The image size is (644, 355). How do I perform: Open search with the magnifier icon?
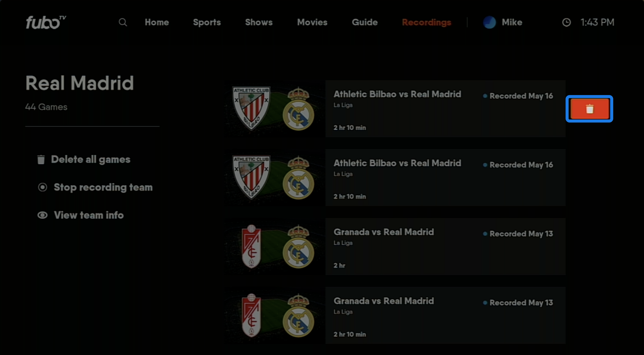(x=123, y=22)
